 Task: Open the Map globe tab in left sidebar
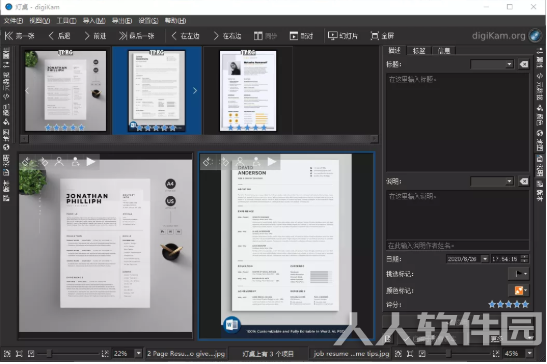click(6, 140)
